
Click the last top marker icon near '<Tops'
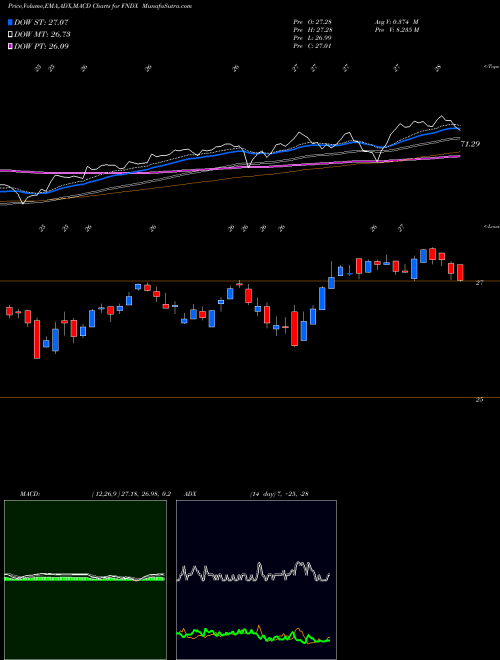pos(438,68)
